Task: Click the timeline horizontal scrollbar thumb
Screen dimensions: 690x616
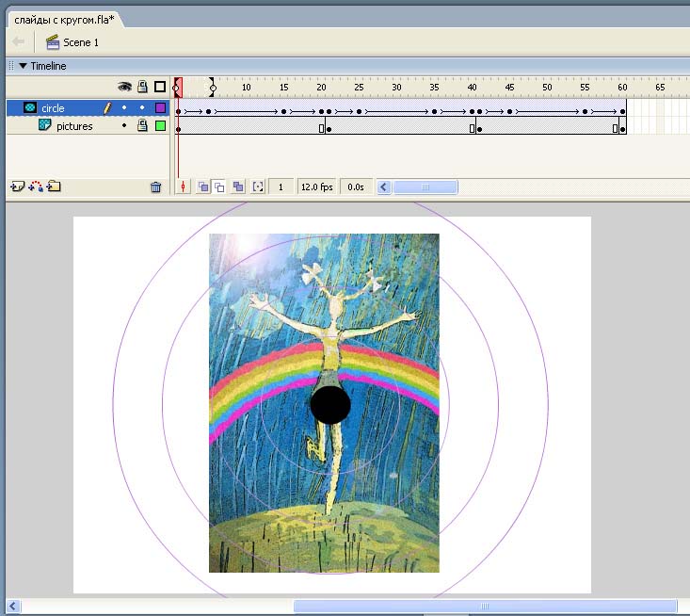Action: point(425,187)
